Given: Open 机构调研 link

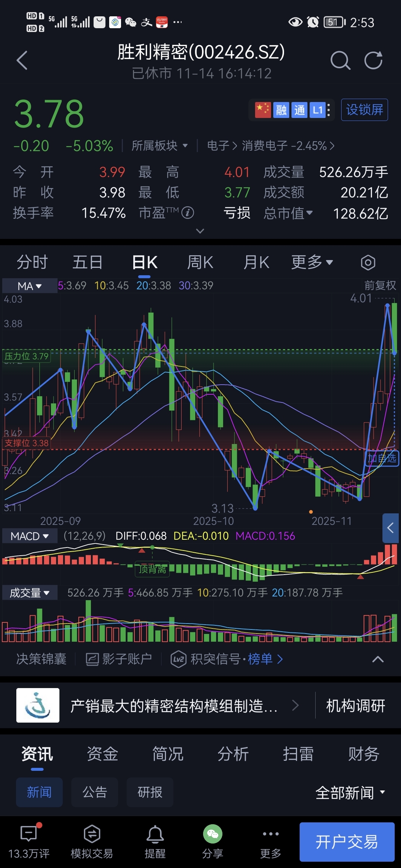Looking at the screenshot, I should click(x=355, y=706).
